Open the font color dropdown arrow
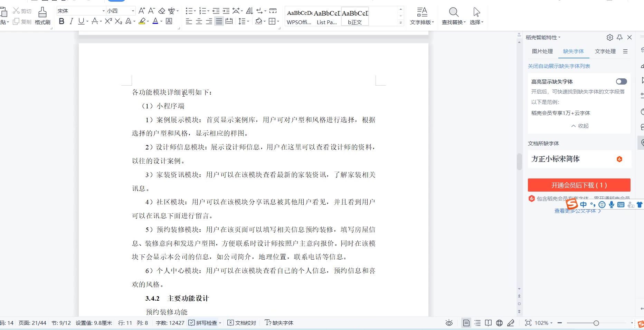The width and height of the screenshot is (644, 330). click(x=161, y=21)
